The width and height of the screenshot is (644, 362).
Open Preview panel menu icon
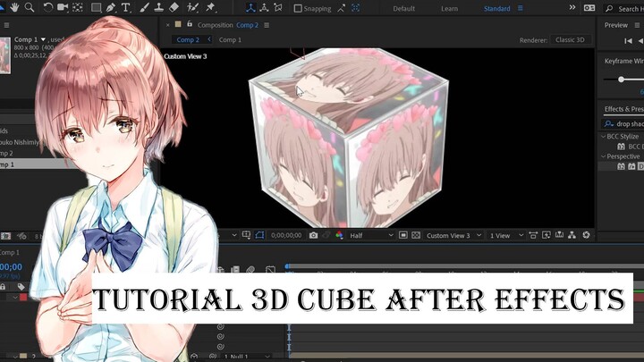click(637, 25)
